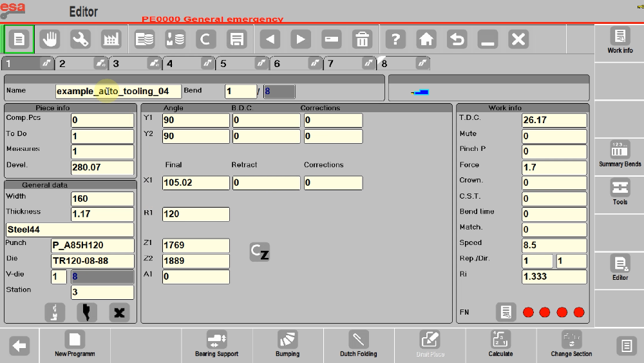Click the FN document icon
This screenshot has width=644, height=363.
[x=506, y=313]
